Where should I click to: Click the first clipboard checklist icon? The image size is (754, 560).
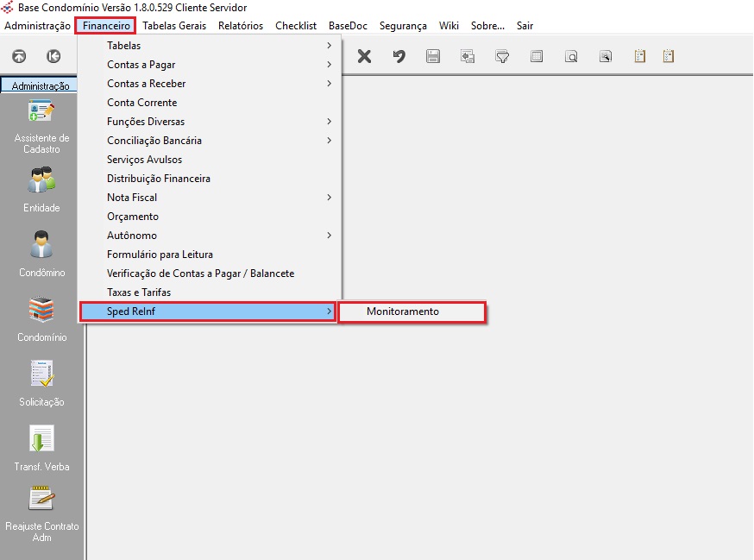click(x=639, y=56)
